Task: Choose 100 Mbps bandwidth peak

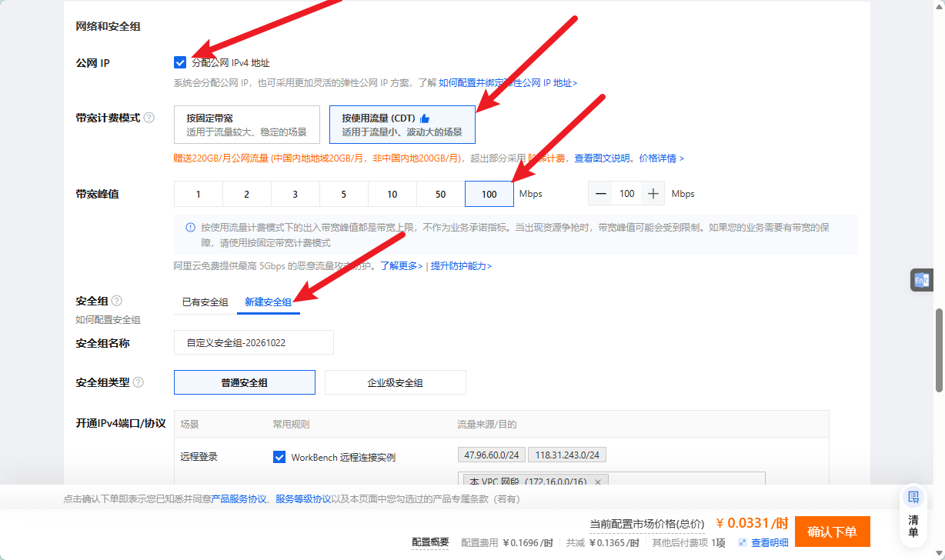Action: point(489,194)
